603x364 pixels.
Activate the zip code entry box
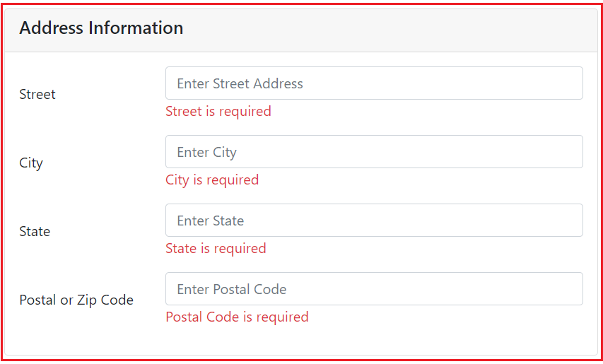[x=374, y=288]
